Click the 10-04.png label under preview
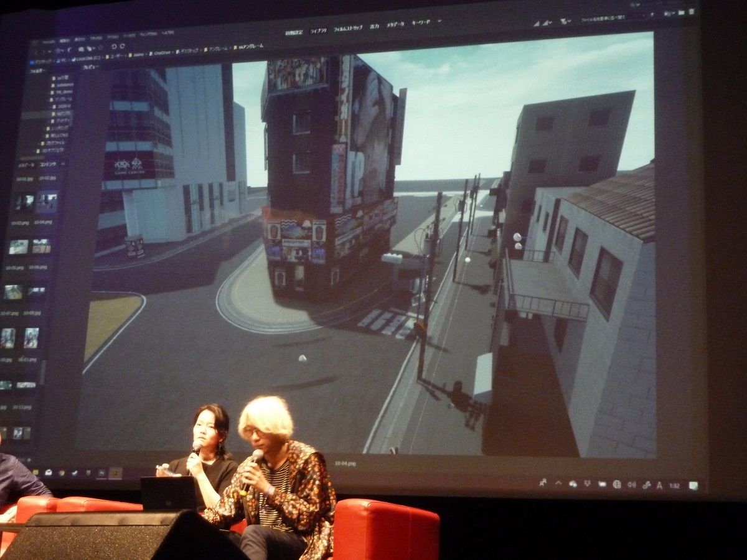This screenshot has height=560, width=747. pyautogui.click(x=344, y=464)
